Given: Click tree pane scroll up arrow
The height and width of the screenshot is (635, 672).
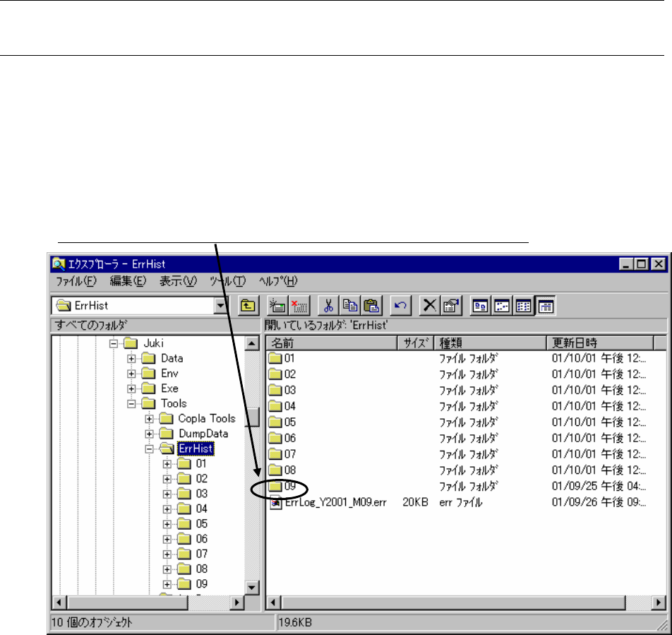Looking at the screenshot, I should [252, 343].
